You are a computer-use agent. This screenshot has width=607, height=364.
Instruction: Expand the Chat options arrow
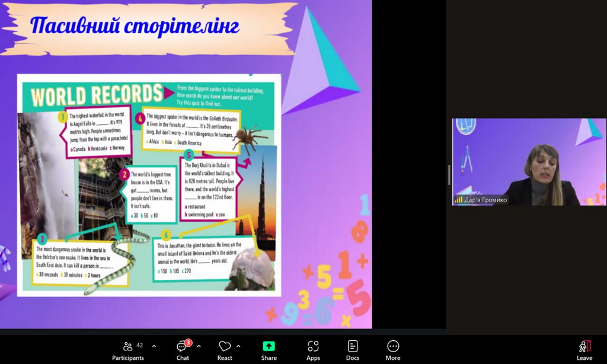click(199, 346)
